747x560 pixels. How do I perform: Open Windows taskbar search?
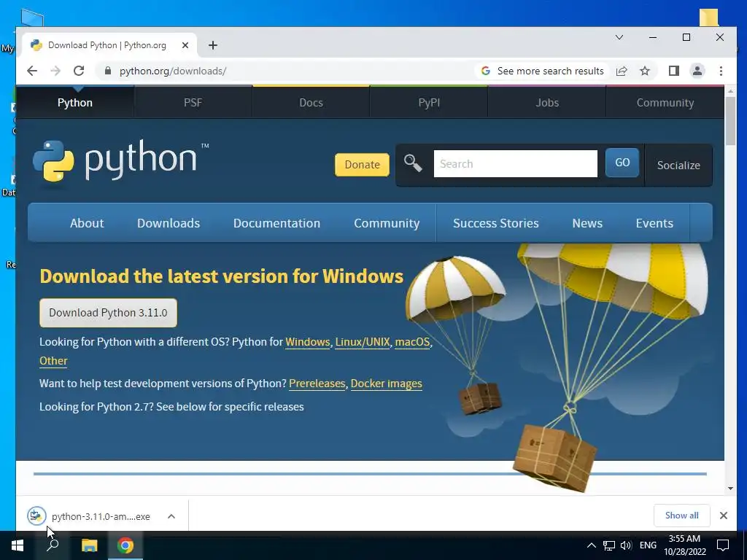53,545
